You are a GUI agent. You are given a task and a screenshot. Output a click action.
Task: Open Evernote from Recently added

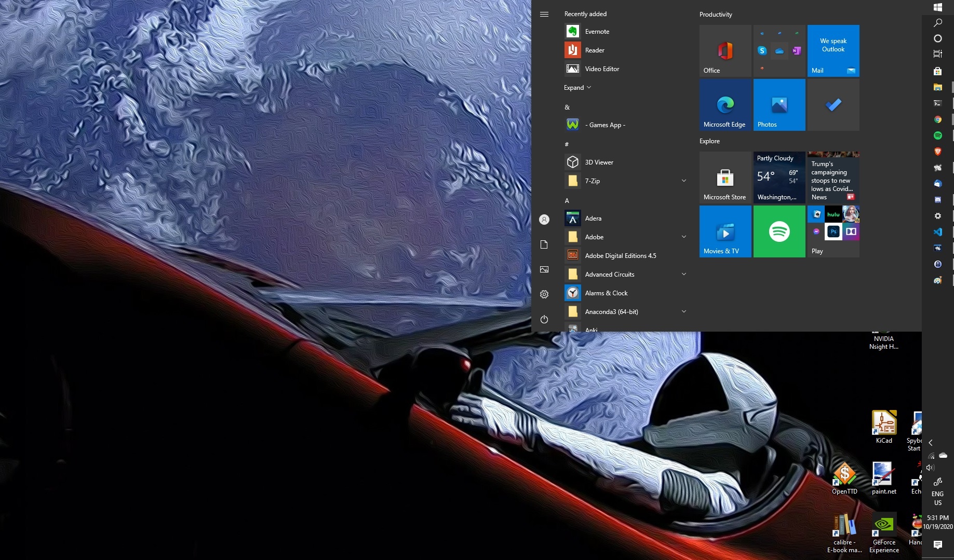click(597, 32)
